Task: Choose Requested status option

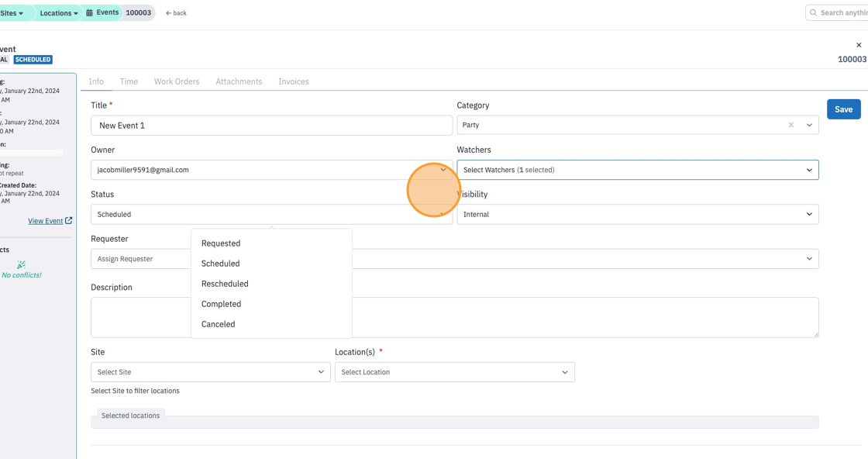Action: pyautogui.click(x=271, y=243)
